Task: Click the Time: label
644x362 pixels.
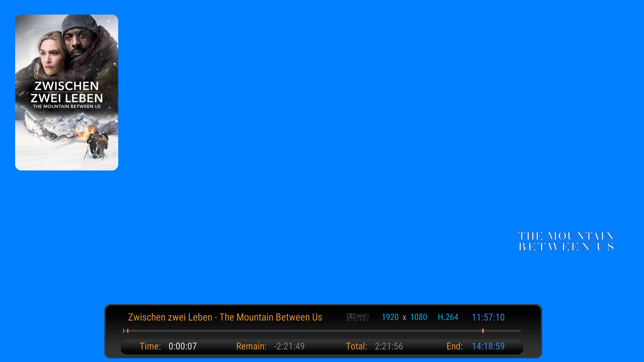Action: [150, 346]
